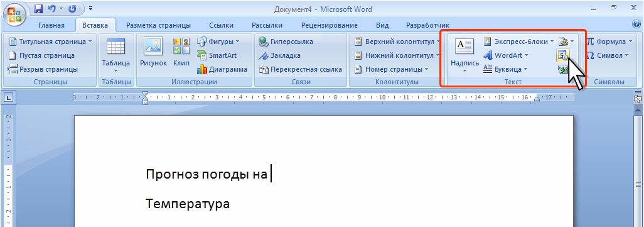Insert a SmartArt graphic
The width and height of the screenshot is (644, 227).
[x=217, y=55]
